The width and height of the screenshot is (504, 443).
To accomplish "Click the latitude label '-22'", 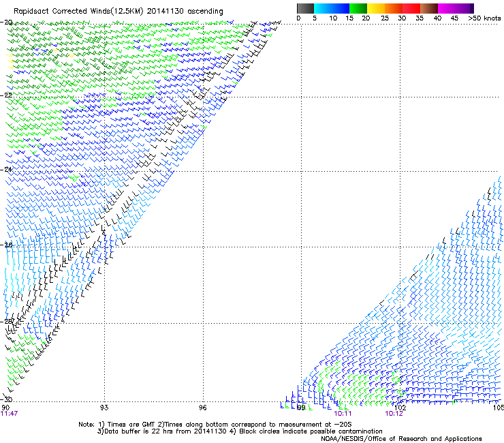I will (x=6, y=95).
